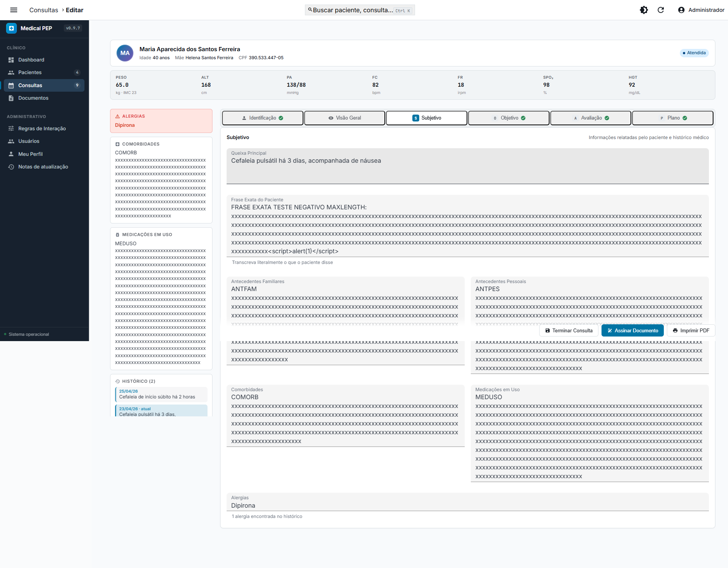Click the printer icon on Imprimir PDF
The image size is (728, 568).
click(x=675, y=331)
